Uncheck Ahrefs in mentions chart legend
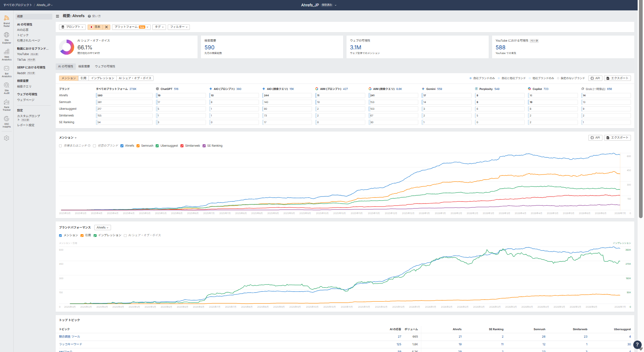Viewport: 644px width, 352px height. click(x=122, y=146)
